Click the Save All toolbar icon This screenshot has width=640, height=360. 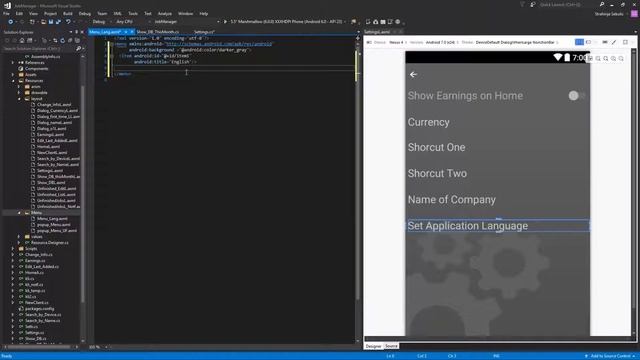[x=58, y=22]
